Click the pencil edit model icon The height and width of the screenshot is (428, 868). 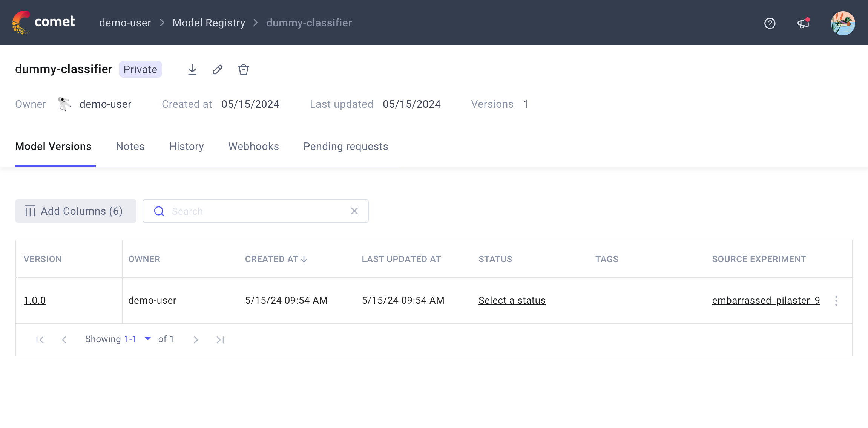(218, 69)
